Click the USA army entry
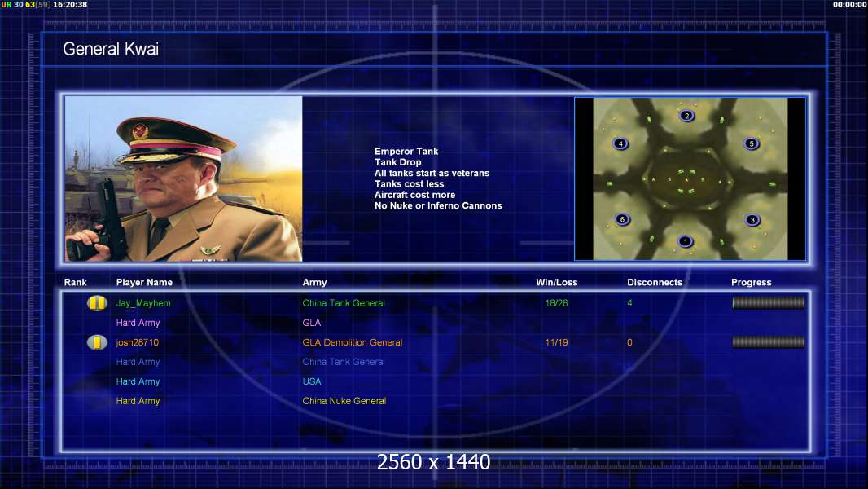The image size is (868, 489). click(312, 381)
